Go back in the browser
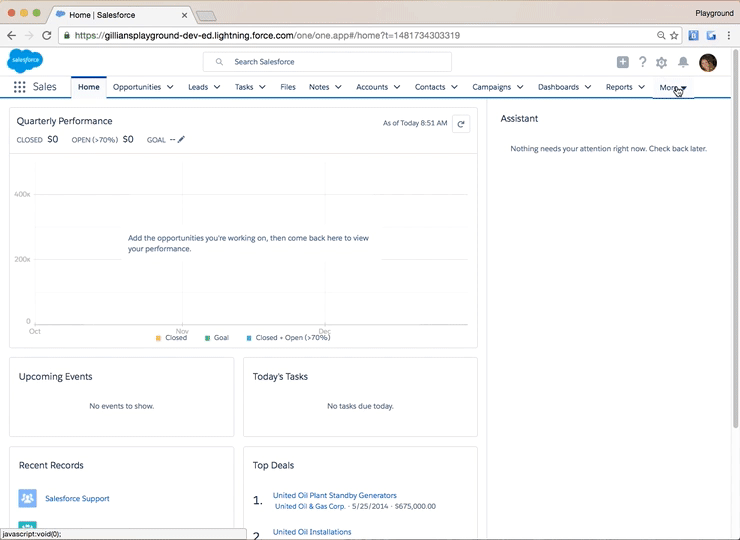The width and height of the screenshot is (740, 540). (11, 35)
